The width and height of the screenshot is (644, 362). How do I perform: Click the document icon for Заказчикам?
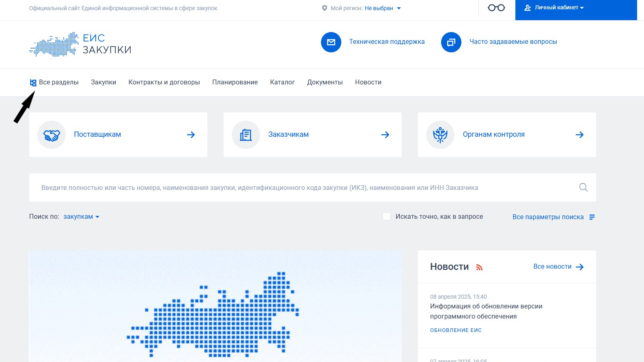(x=246, y=135)
